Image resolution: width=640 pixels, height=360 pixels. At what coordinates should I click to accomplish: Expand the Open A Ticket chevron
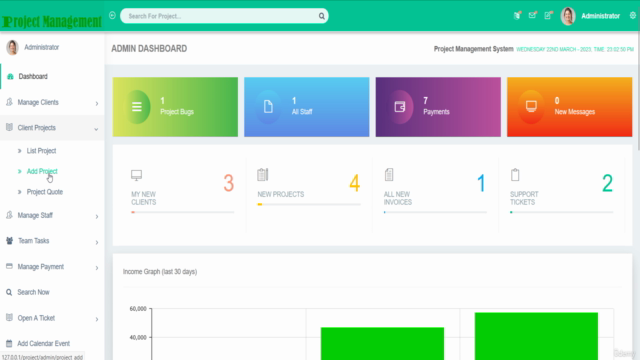97,319
